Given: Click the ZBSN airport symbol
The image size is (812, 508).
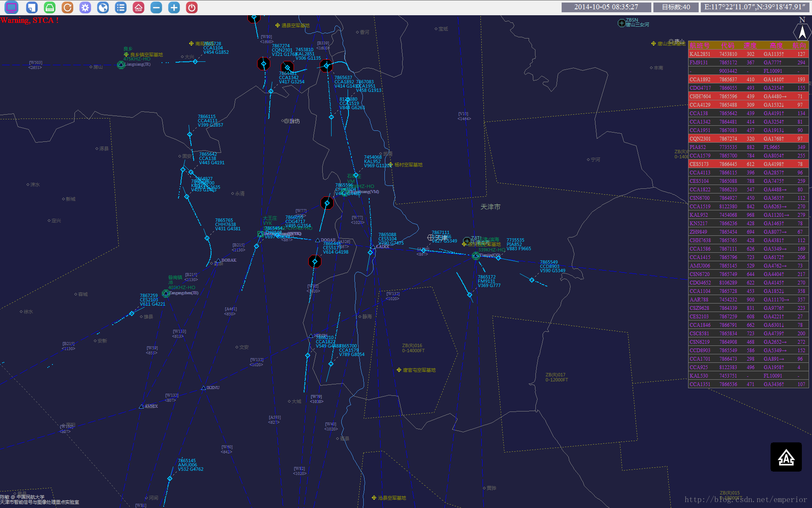Looking at the screenshot, I should [622, 23].
